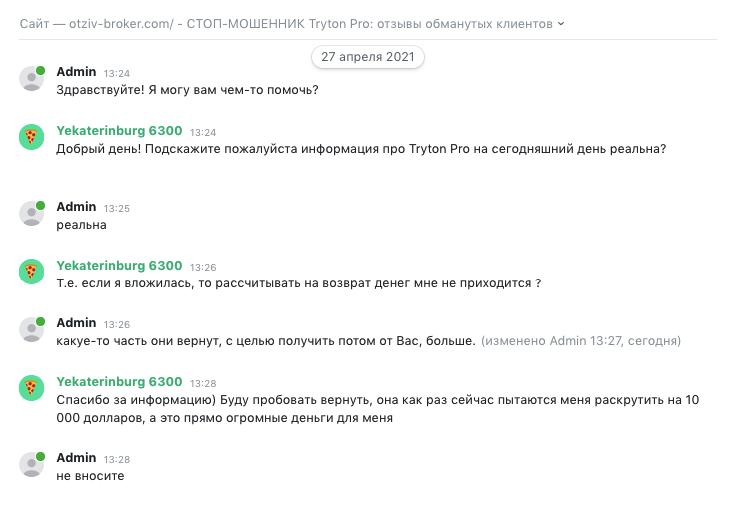The width and height of the screenshot is (735, 507).
Task: Click the green online status dot on the first Admin avatar
Action: (40, 70)
